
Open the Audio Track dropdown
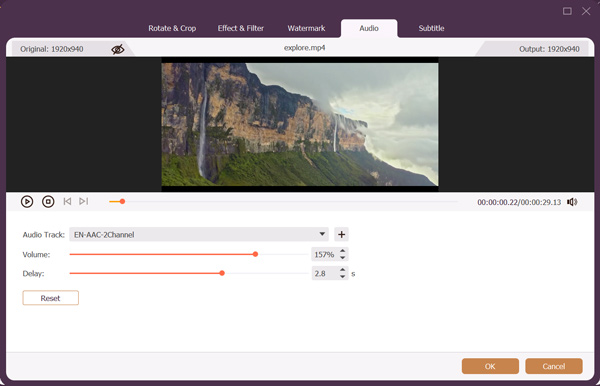[x=199, y=235]
